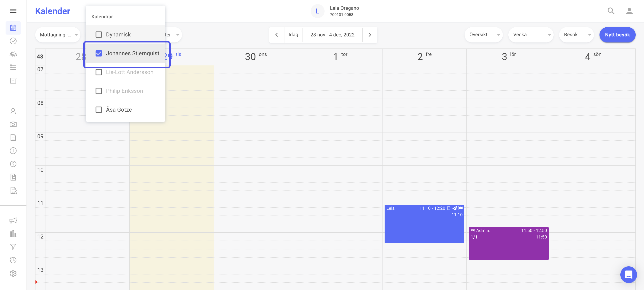Open the statistics bar chart sidebar icon
Viewport: 644px width, 290px height.
pyautogui.click(x=13, y=234)
